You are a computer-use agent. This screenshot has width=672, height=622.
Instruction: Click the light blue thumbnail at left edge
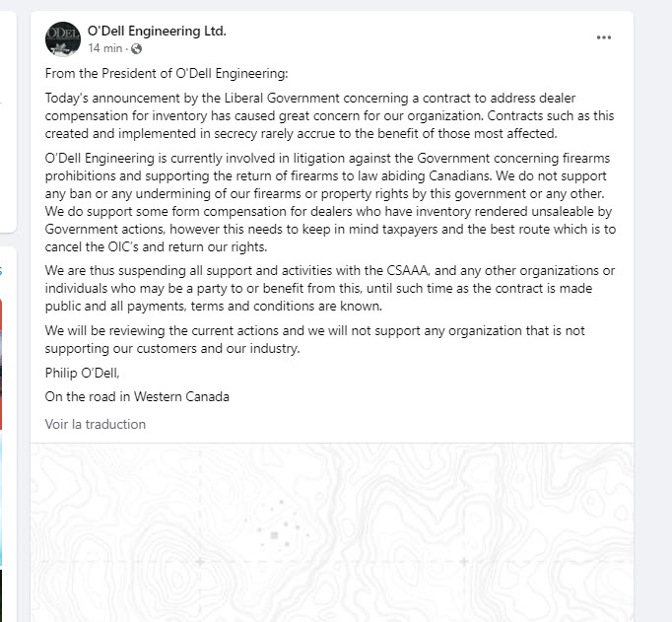pos(1,498)
